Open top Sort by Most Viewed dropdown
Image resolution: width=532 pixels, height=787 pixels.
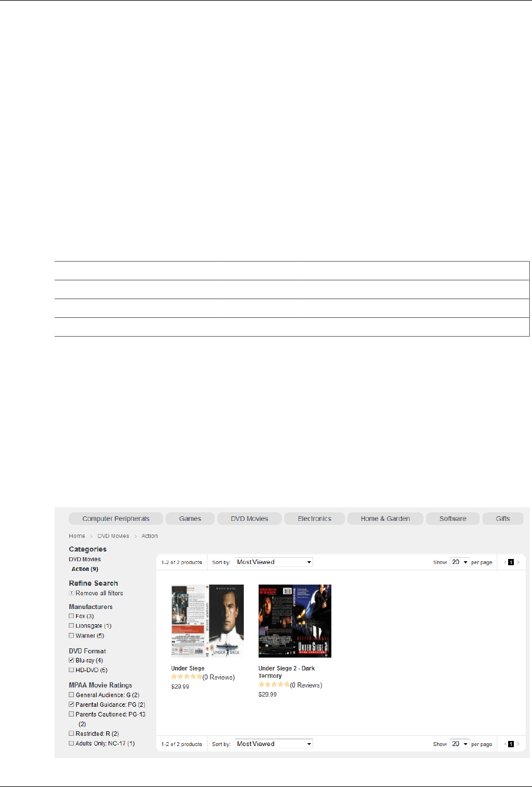274,562
